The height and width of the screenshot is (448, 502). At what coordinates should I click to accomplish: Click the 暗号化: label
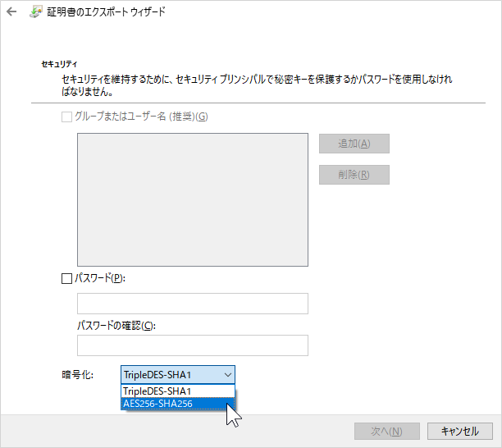pos(77,375)
